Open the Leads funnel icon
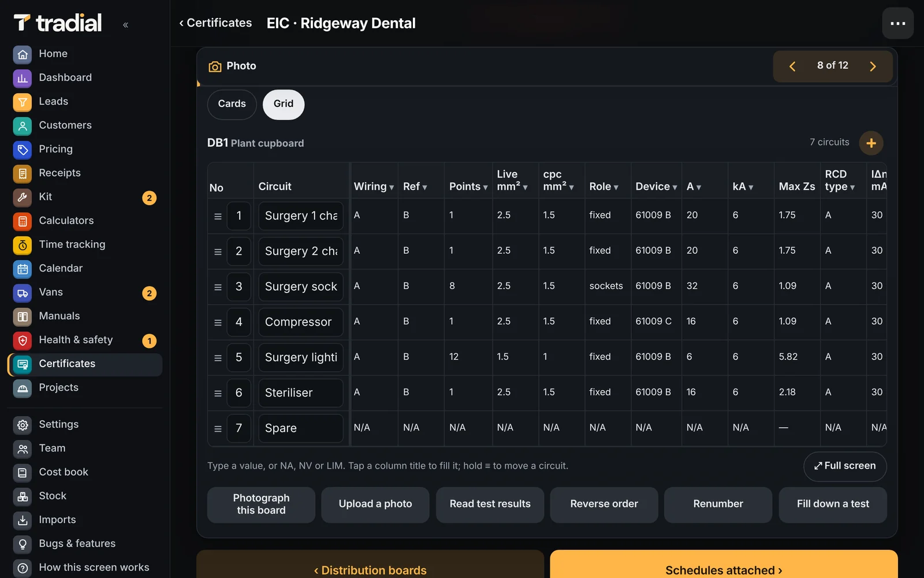Screen dimensions: 924x578 (23, 102)
